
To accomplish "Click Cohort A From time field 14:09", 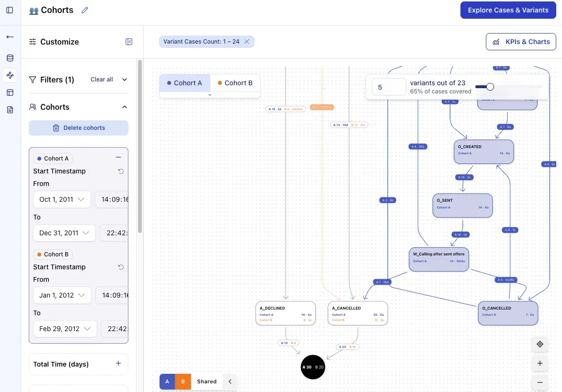I will [x=112, y=199].
